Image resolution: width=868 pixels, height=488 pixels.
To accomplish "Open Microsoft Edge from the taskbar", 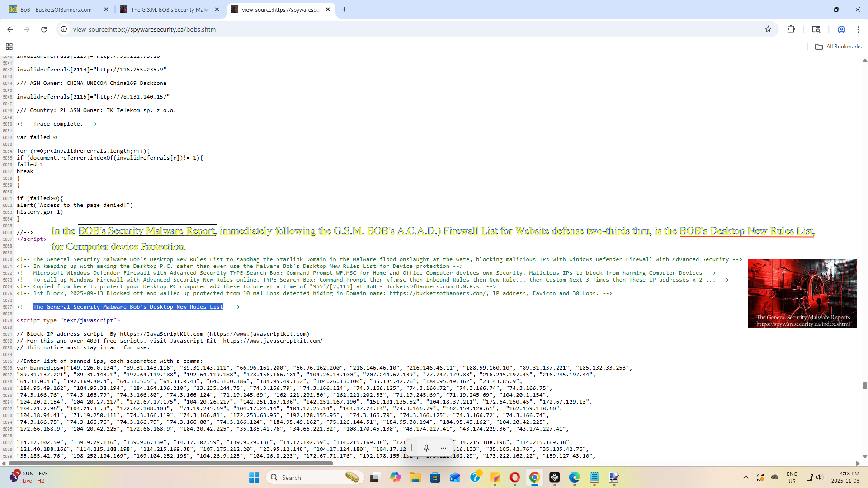I will tap(574, 477).
